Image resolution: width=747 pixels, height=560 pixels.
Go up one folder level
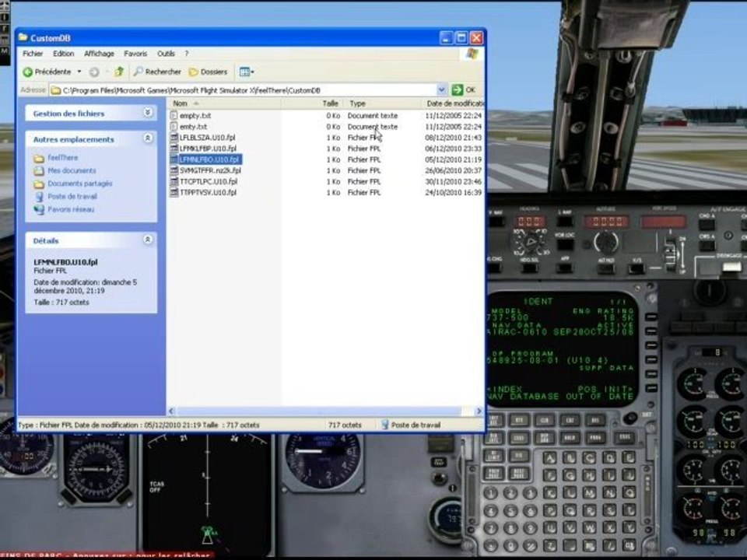click(119, 72)
